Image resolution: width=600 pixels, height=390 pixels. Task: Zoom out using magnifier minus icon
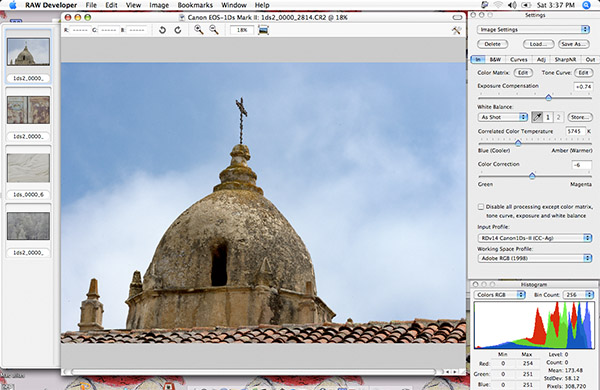tap(214, 30)
